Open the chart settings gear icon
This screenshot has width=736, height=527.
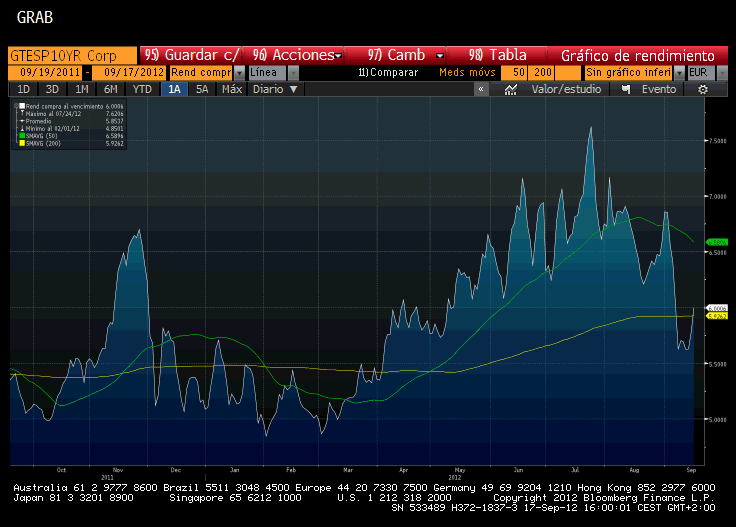click(x=702, y=89)
